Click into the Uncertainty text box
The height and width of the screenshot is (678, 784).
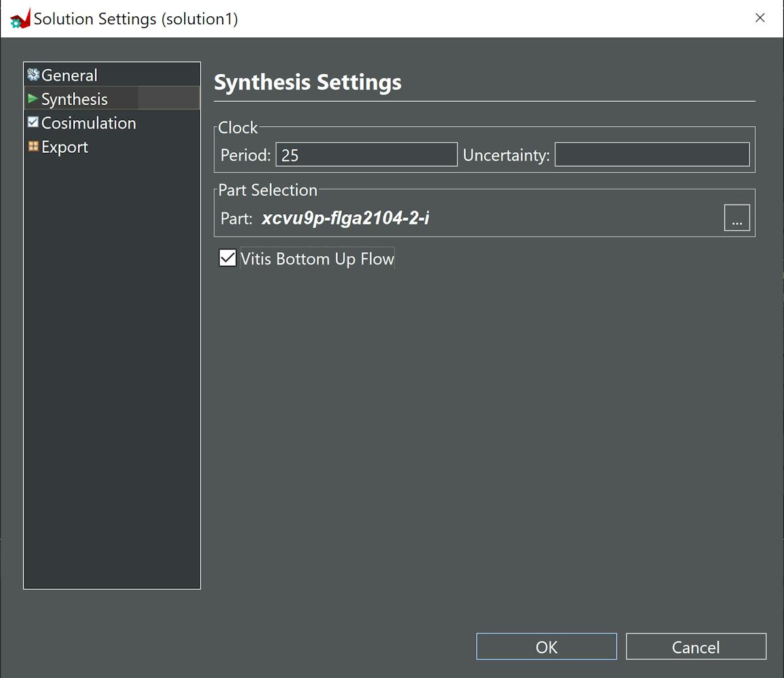(651, 155)
